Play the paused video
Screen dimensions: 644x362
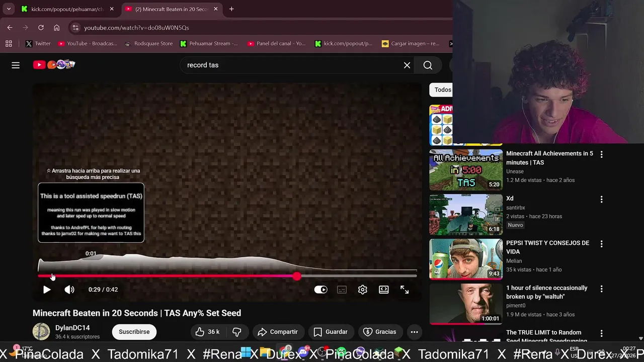pyautogui.click(x=46, y=290)
